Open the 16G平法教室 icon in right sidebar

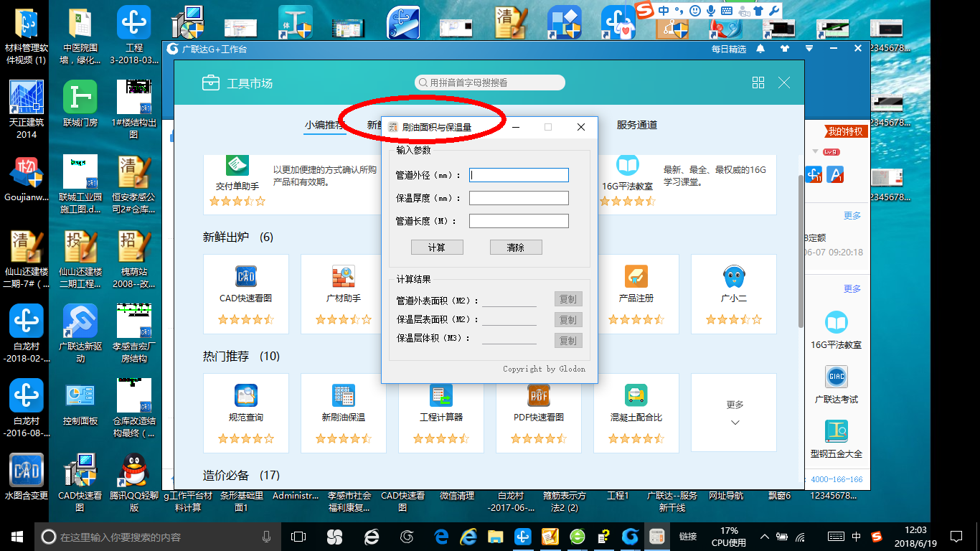[837, 322]
